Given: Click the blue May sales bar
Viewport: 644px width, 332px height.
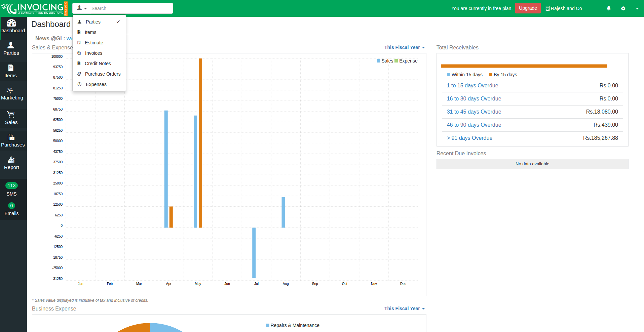Looking at the screenshot, I should 195,171.
